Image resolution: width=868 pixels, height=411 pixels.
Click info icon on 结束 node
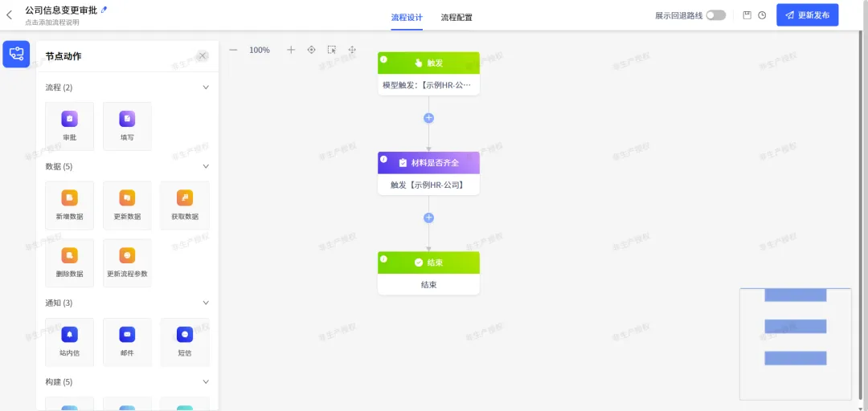tap(383, 258)
